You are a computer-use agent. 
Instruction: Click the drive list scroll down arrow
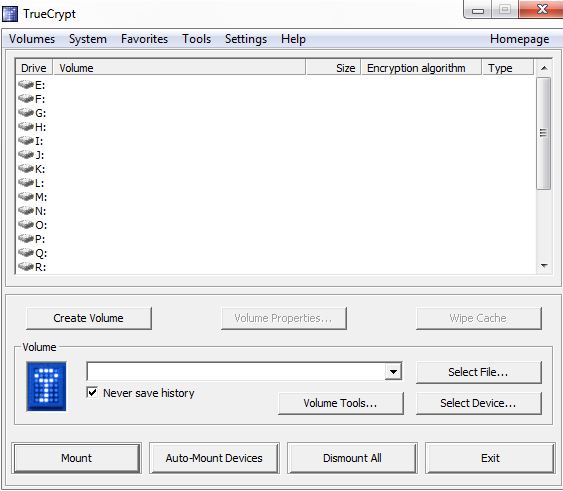(544, 266)
